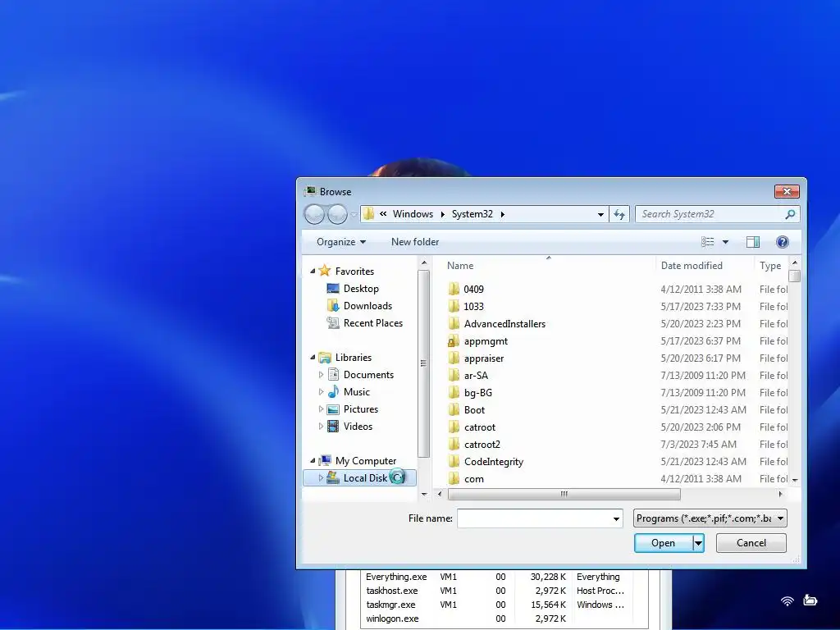This screenshot has width=840, height=630.
Task: Click the System32 breadcrumb segment
Action: (472, 214)
